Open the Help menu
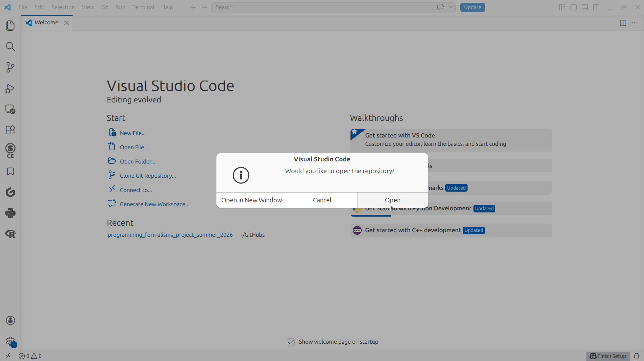Image resolution: width=644 pixels, height=361 pixels. coord(167,7)
